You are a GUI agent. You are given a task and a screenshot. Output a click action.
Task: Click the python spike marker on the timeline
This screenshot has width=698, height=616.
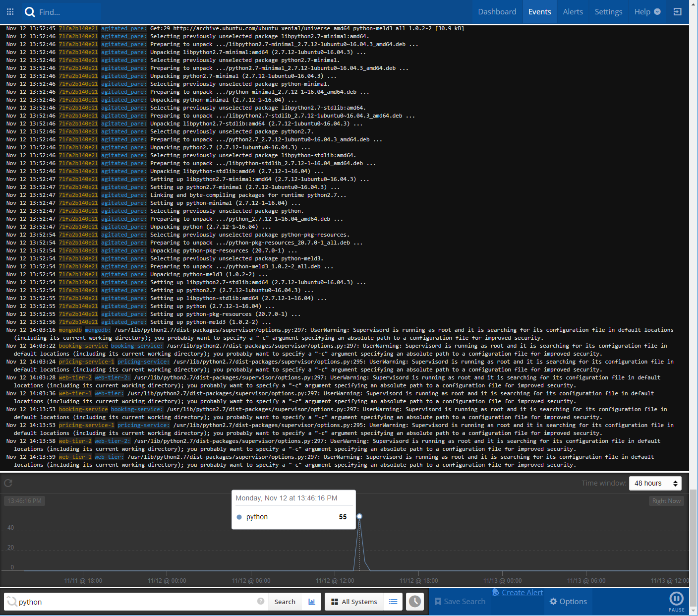359,516
